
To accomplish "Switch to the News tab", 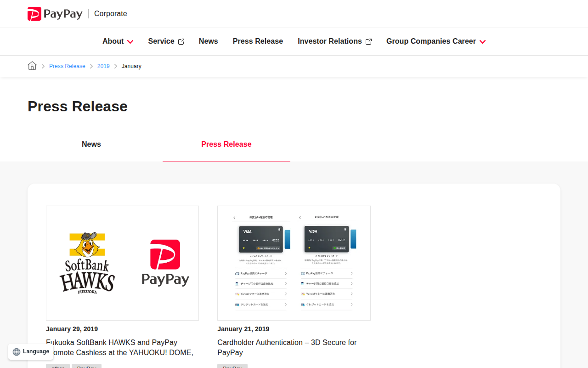I will pyautogui.click(x=91, y=144).
